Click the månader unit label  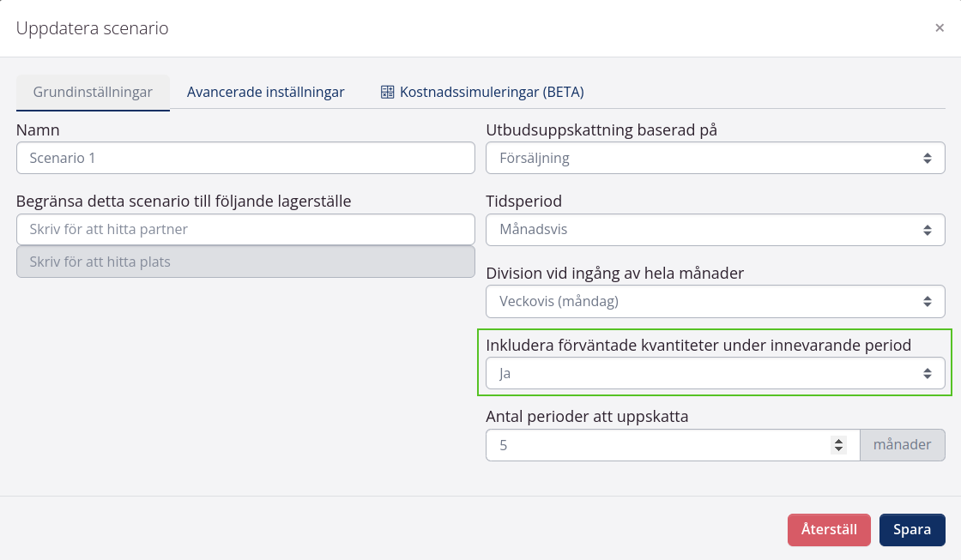coord(903,445)
